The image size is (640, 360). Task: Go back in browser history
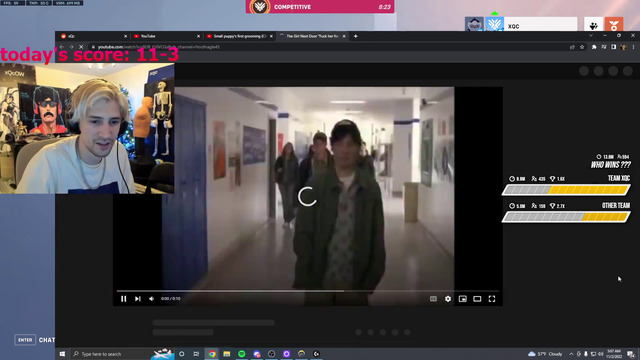pyautogui.click(x=62, y=47)
